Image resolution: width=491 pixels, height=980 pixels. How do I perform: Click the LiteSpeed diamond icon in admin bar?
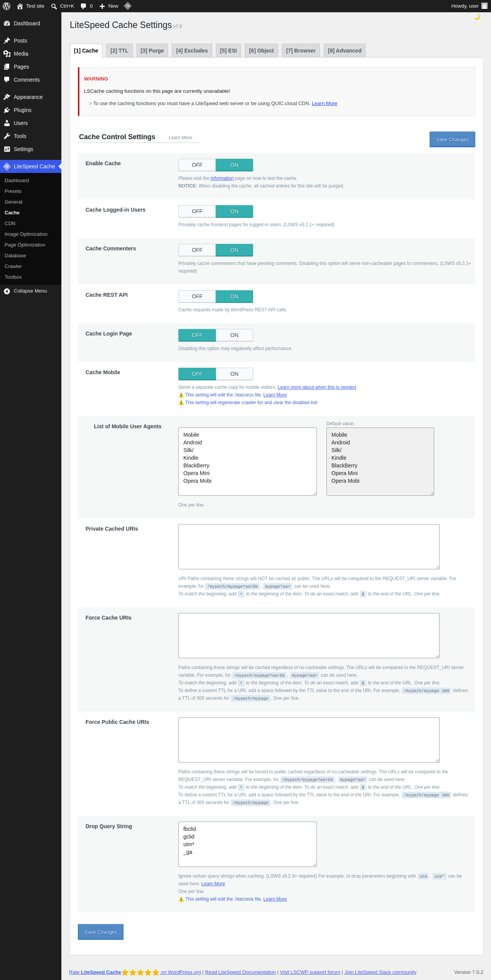point(128,6)
